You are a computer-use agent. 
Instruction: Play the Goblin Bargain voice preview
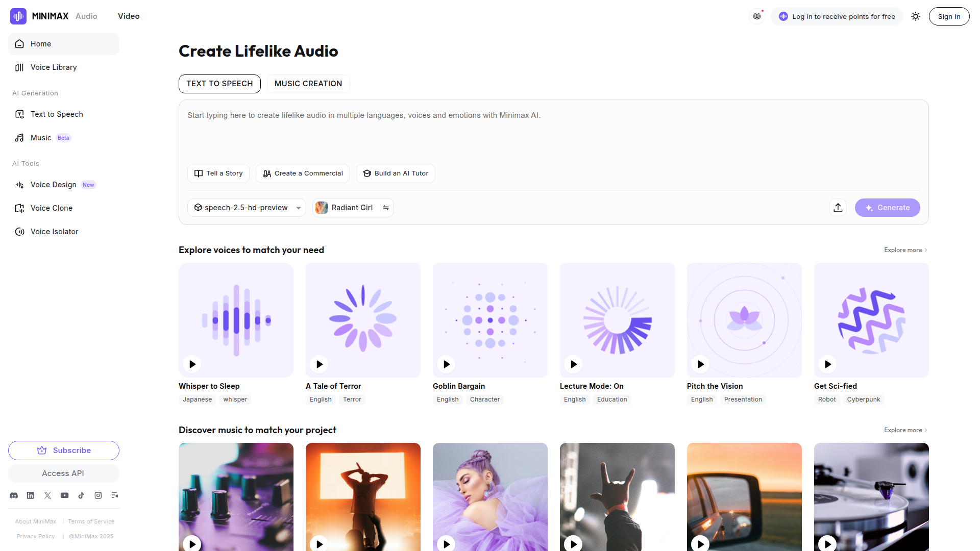(x=447, y=364)
